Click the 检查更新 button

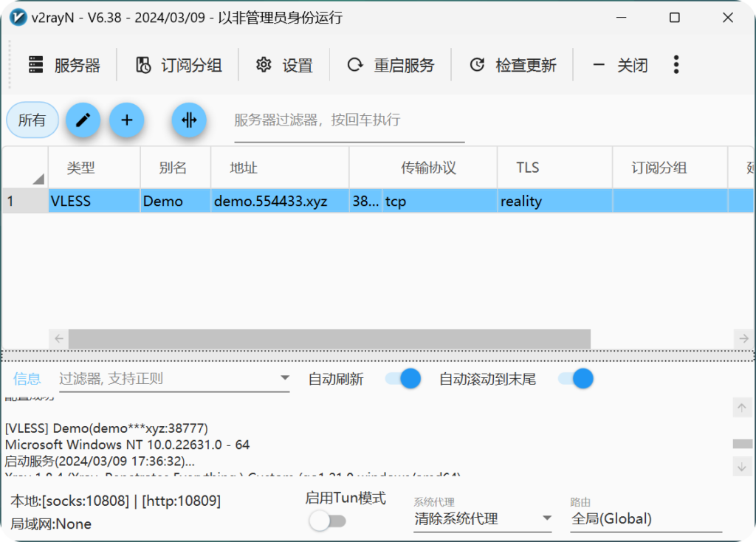click(513, 66)
